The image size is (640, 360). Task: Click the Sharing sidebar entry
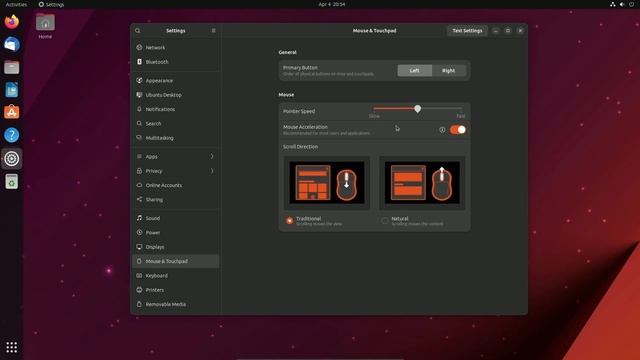point(176,199)
